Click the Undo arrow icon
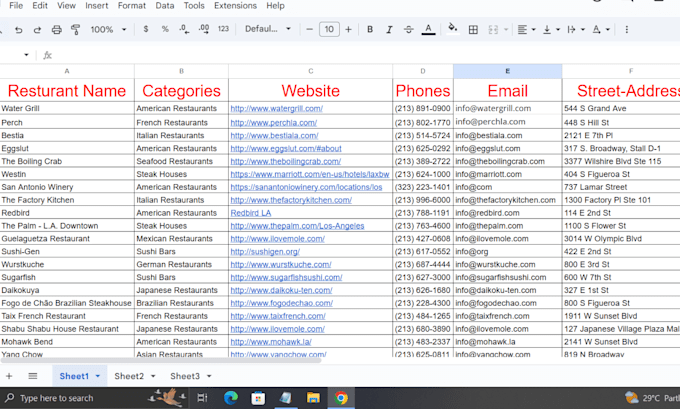The height and width of the screenshot is (409, 680). coord(18,29)
